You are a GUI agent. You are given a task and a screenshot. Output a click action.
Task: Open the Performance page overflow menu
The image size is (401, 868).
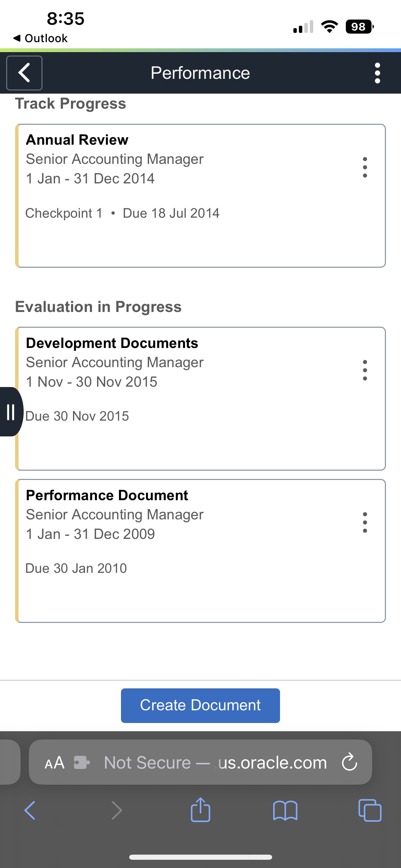tap(377, 73)
